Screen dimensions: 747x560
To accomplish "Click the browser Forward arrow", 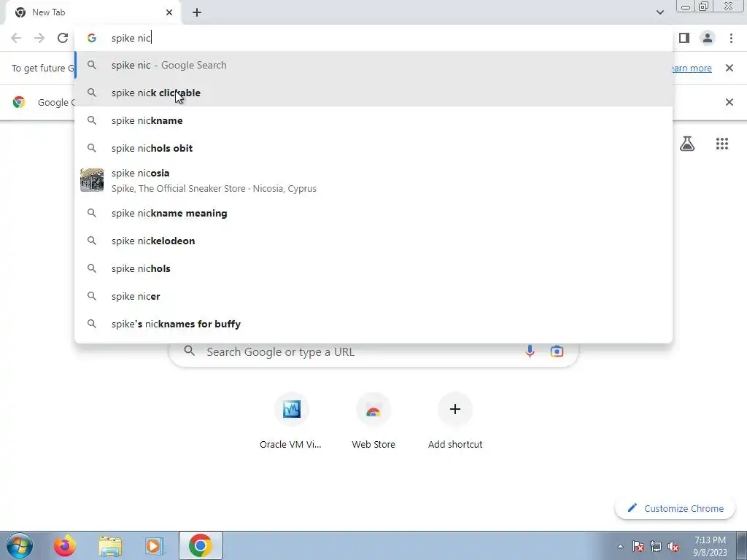I will 39,38.
